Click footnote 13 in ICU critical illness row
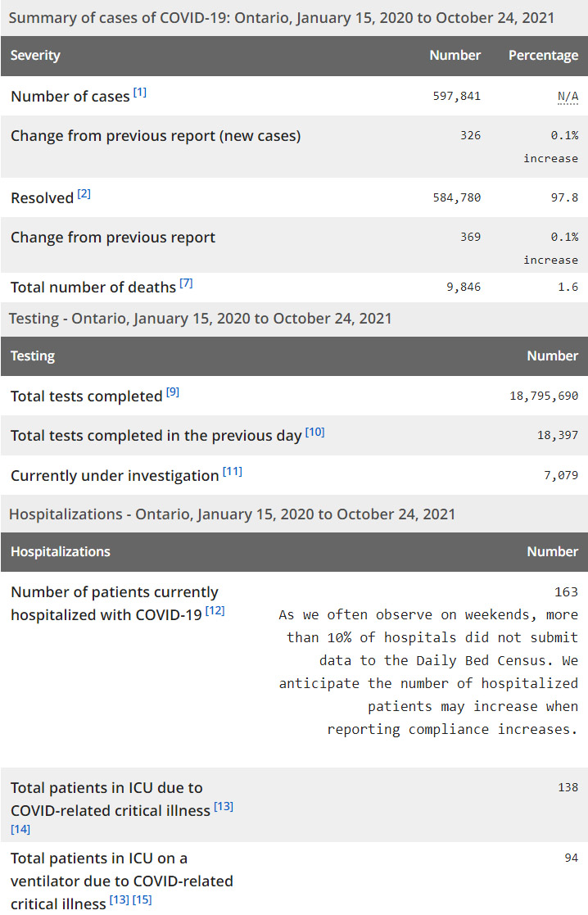Image resolution: width=588 pixels, height=915 pixels. [224, 807]
